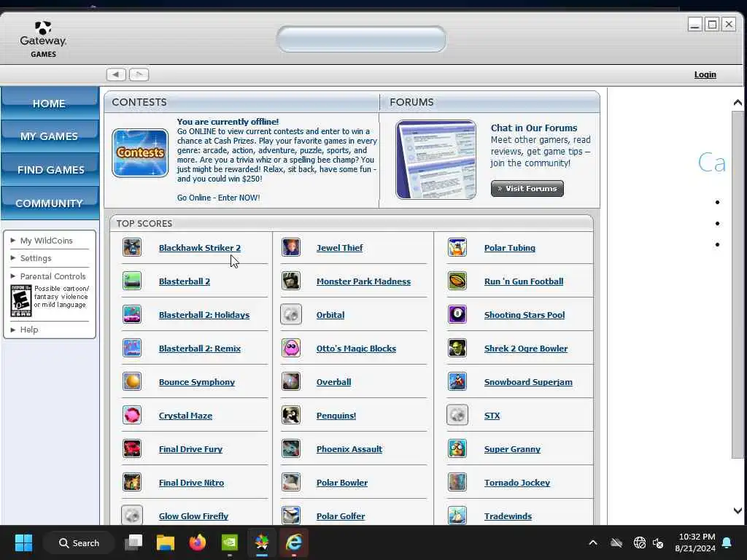Open the Overball game icon
The width and height of the screenshot is (747, 560).
(x=290, y=381)
